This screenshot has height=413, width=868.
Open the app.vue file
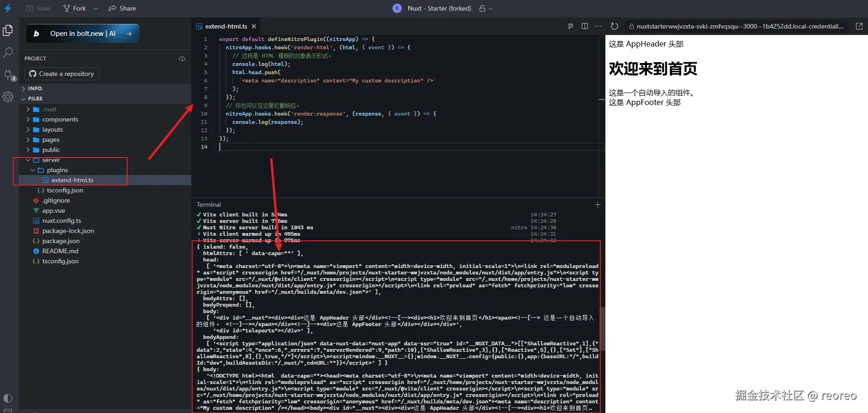click(x=105, y=210)
